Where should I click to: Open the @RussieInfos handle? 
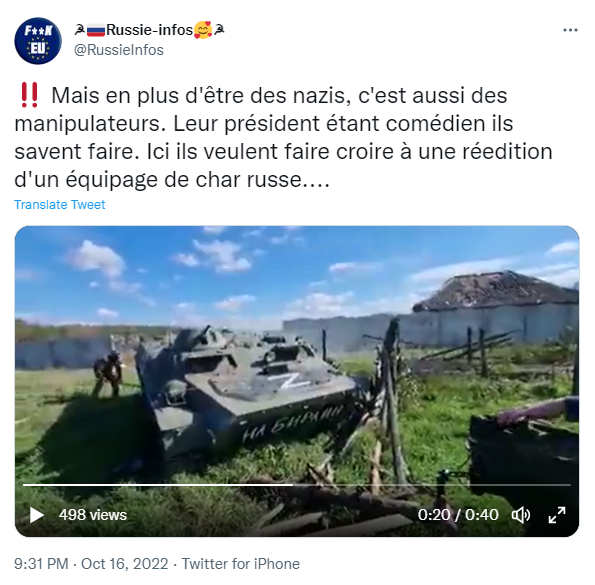(x=119, y=50)
